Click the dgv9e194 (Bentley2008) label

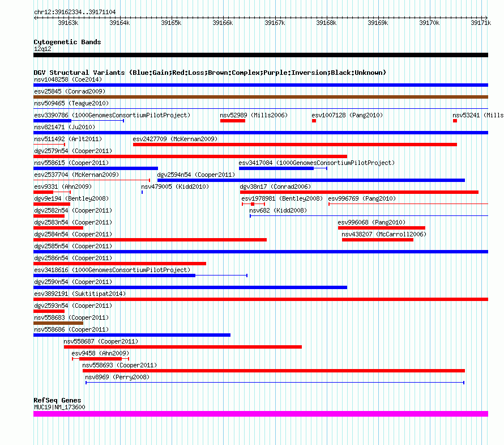click(71, 198)
